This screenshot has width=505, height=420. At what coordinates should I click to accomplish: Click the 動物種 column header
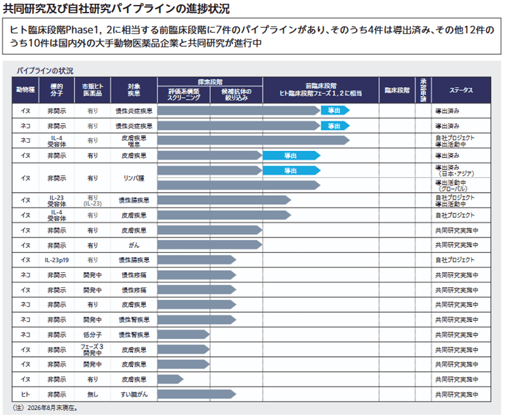pyautogui.click(x=25, y=90)
